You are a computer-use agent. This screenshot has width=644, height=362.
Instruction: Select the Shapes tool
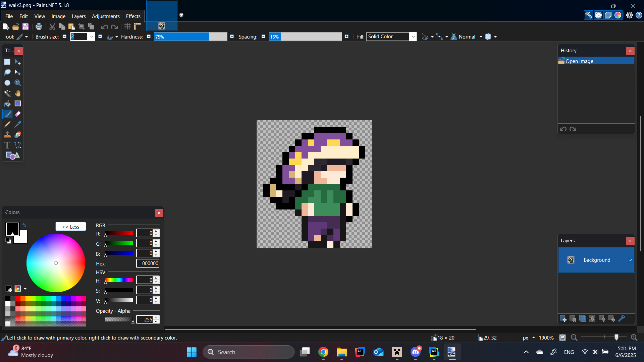pos(12,156)
